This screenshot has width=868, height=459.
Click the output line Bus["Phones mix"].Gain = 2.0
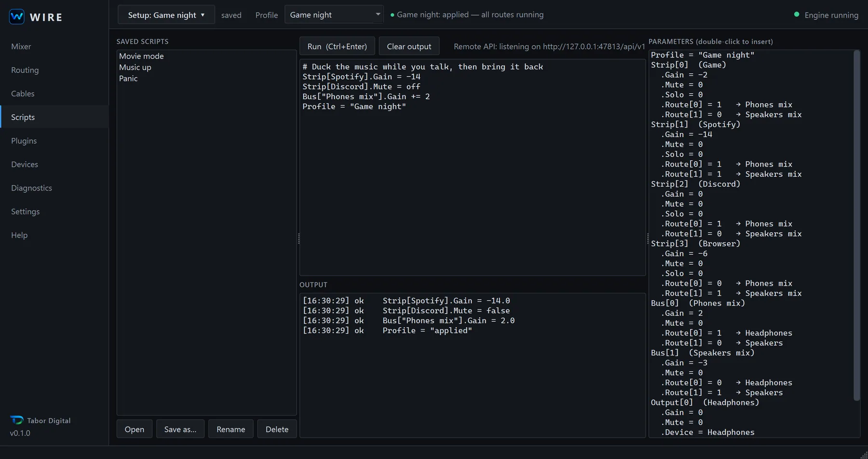[408, 320]
